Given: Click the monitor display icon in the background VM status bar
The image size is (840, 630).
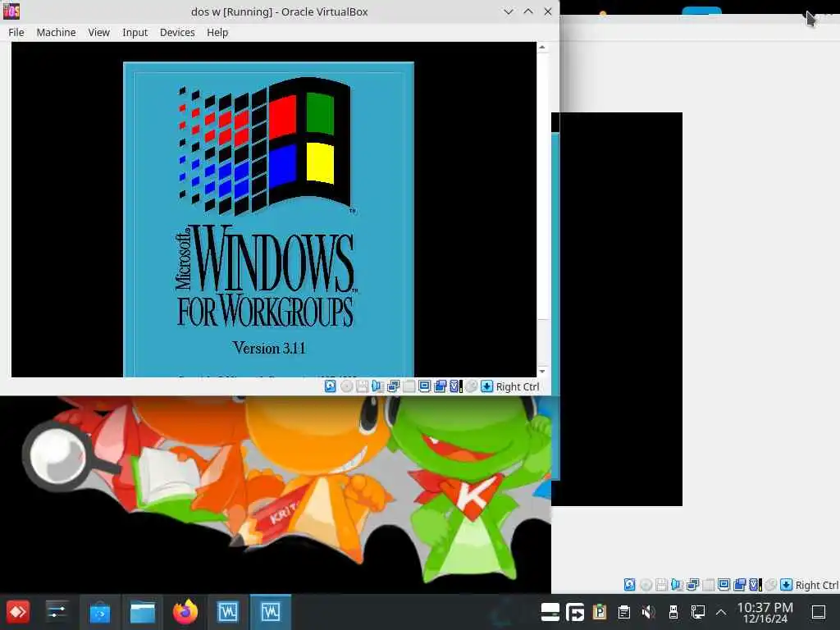Looking at the screenshot, I should pos(724,585).
